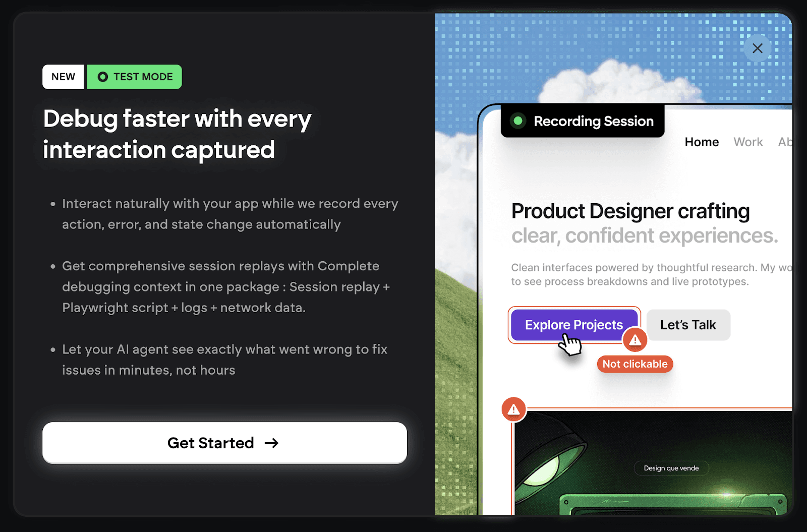Click the TEST MODE circle icon

pyautogui.click(x=103, y=77)
